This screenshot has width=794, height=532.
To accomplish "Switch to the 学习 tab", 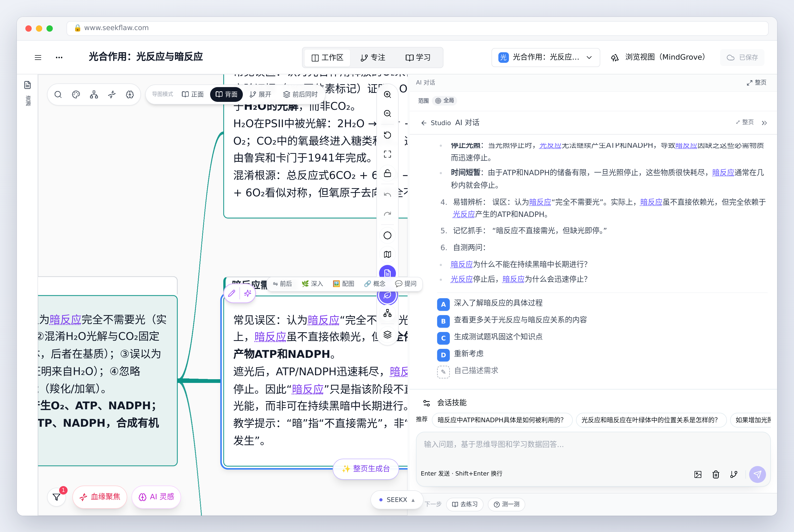I will [418, 57].
